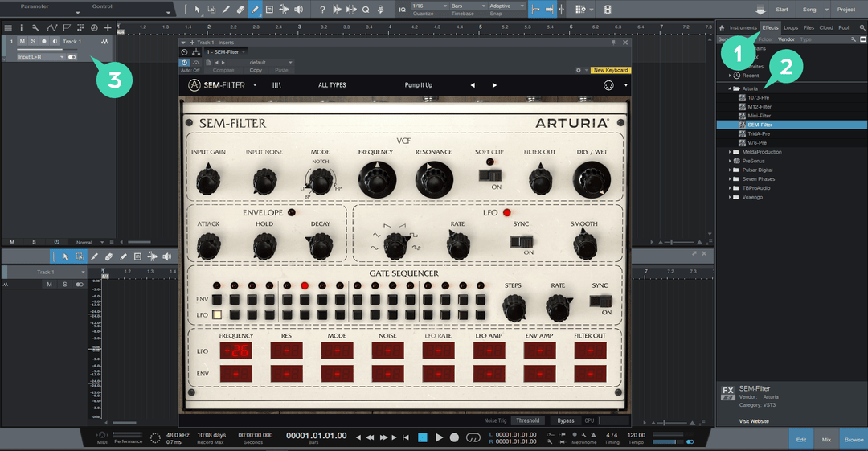This screenshot has height=451, width=868.
Task: Open the Quantize 1/16 dropdown
Action: coord(429,6)
